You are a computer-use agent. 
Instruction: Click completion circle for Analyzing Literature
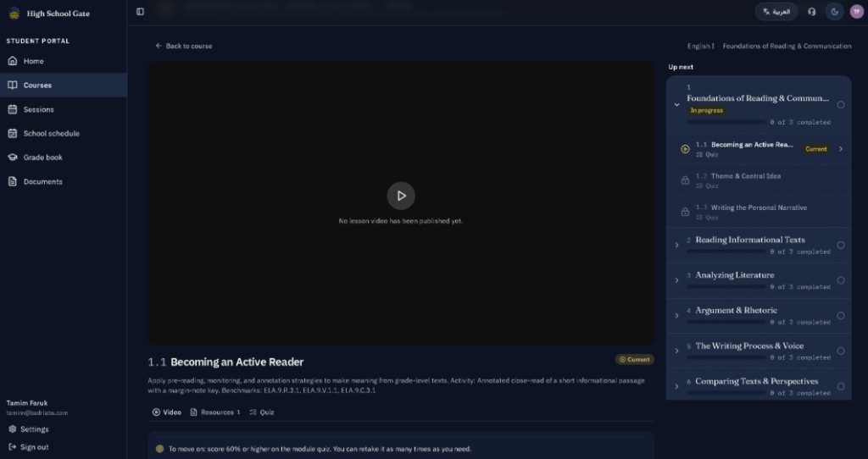point(840,280)
